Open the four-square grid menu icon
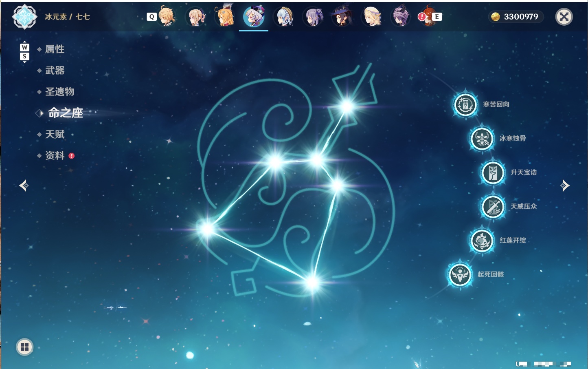This screenshot has width=588, height=369. pos(24,347)
